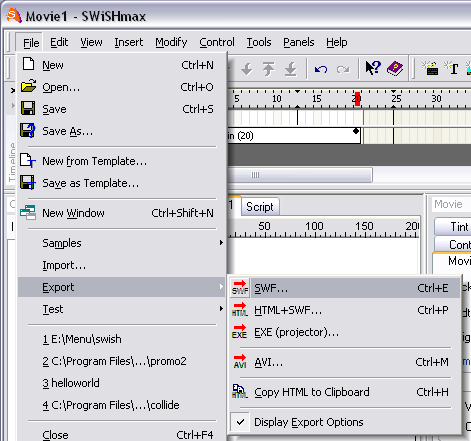
Task: Click the Save As floppy icon
Action: [28, 130]
